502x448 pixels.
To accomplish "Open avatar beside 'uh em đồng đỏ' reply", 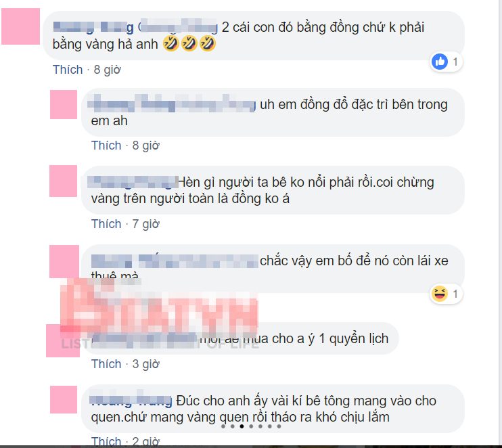I will pyautogui.click(x=64, y=104).
